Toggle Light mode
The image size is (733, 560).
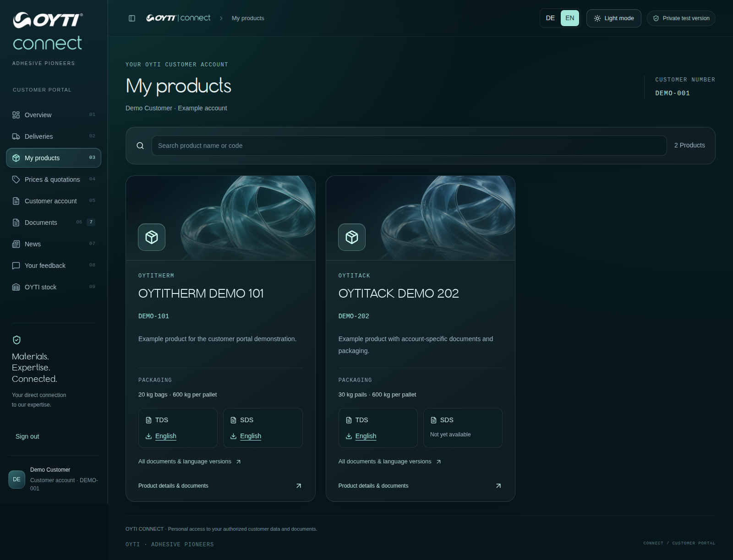click(614, 18)
